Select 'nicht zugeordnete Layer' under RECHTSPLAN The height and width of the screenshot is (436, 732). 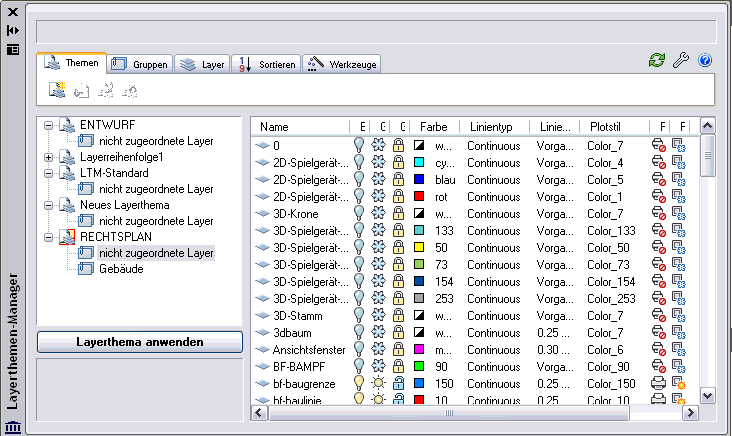tap(156, 253)
